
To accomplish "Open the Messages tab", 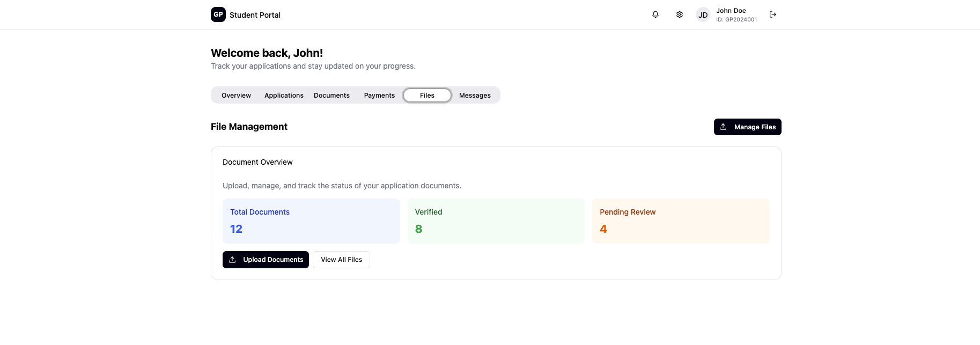I will point(475,96).
